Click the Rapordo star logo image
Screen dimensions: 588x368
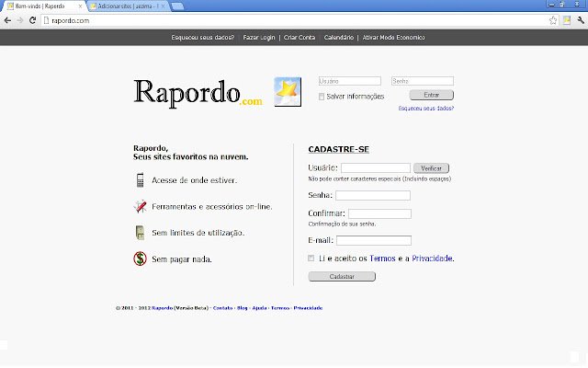click(x=288, y=92)
